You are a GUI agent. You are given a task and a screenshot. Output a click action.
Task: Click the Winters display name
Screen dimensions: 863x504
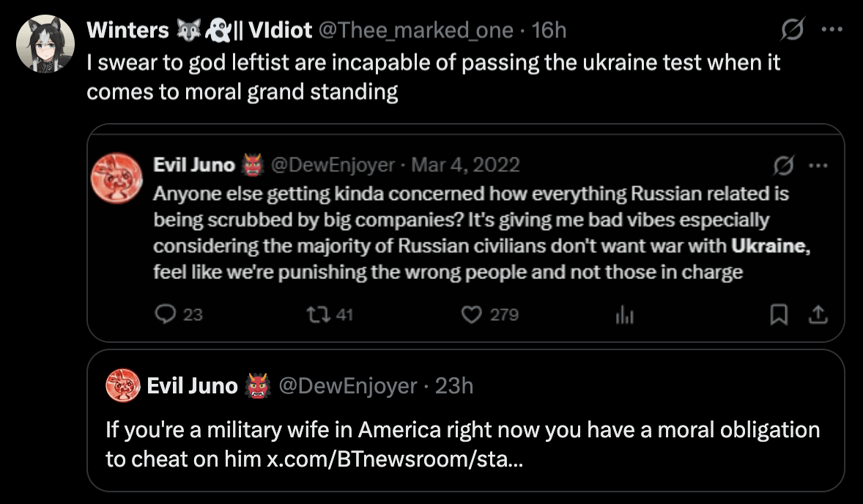click(127, 30)
